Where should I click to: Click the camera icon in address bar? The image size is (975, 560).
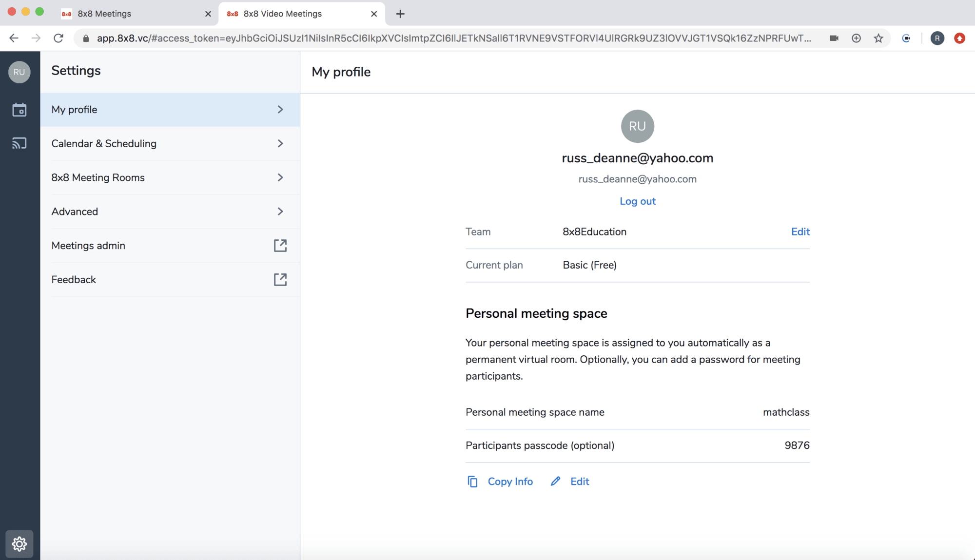(834, 38)
